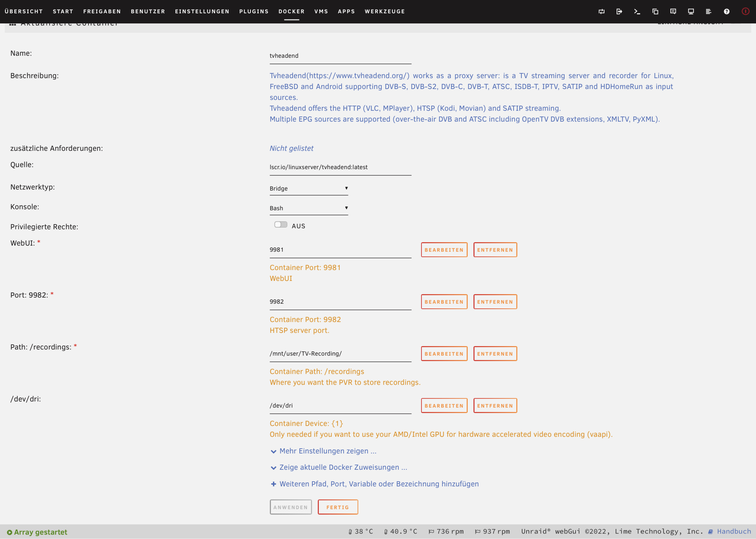Viewport: 756px width, 539px height.
Task: Go to the Start tab
Action: (x=63, y=12)
